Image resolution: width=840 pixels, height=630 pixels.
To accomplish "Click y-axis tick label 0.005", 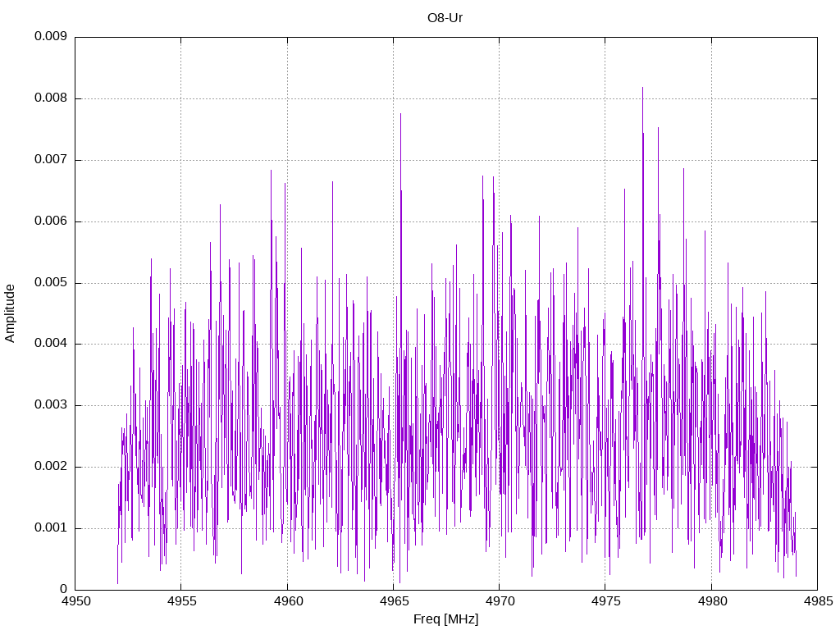I will [x=51, y=282].
